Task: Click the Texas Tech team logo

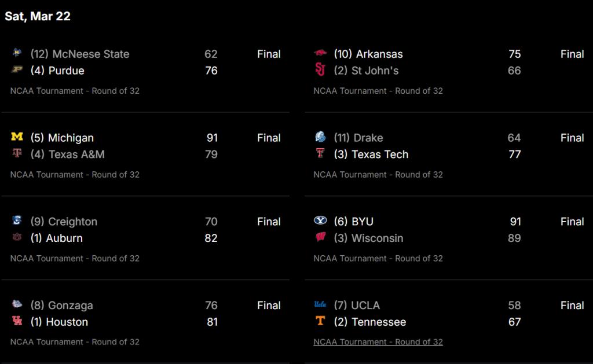Action: click(320, 154)
